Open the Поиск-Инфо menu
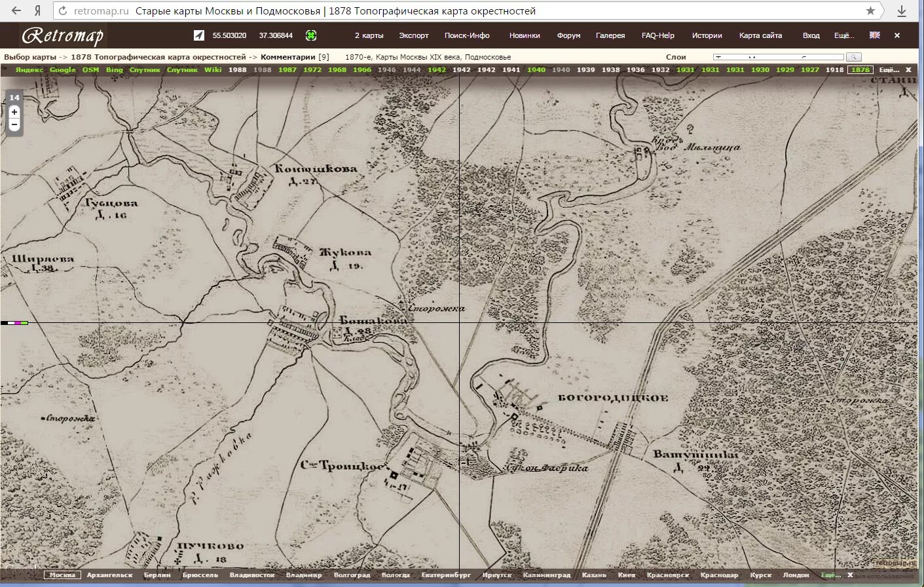Viewport: 924px width, 587px height. click(467, 35)
